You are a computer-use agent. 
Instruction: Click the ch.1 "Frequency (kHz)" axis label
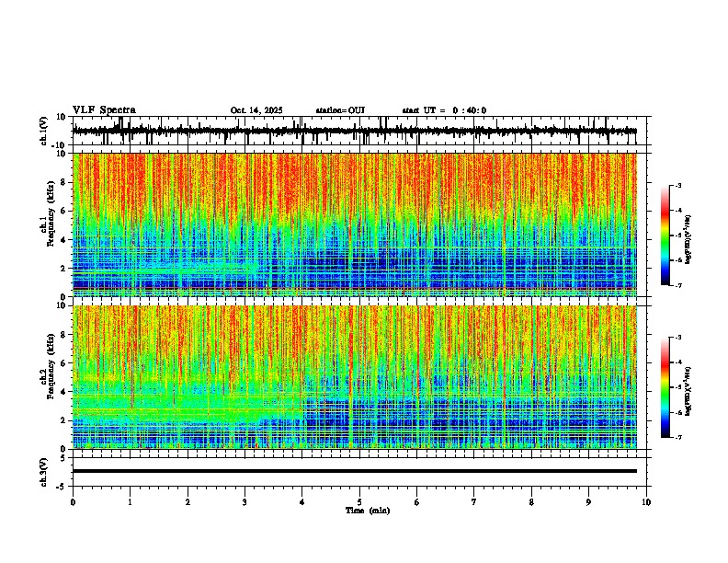click(x=51, y=214)
